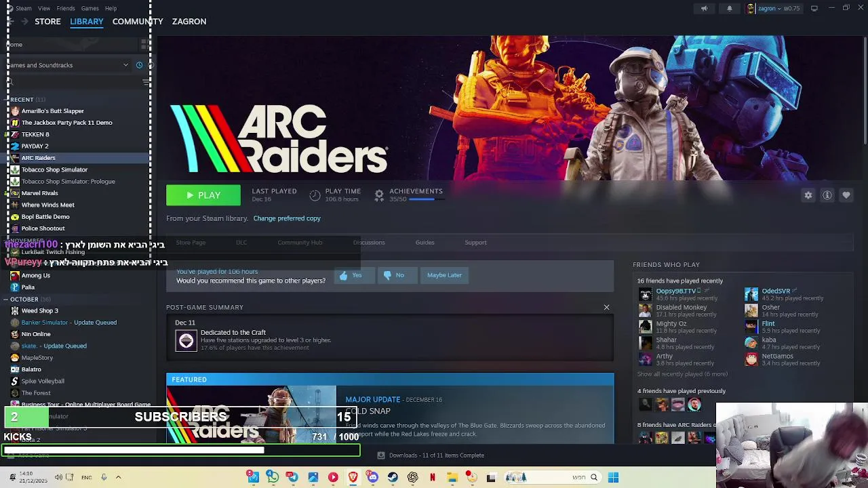The height and width of the screenshot is (488, 868).
Task: Collapse the OCTOBER games section
Action: pyautogui.click(x=5, y=300)
